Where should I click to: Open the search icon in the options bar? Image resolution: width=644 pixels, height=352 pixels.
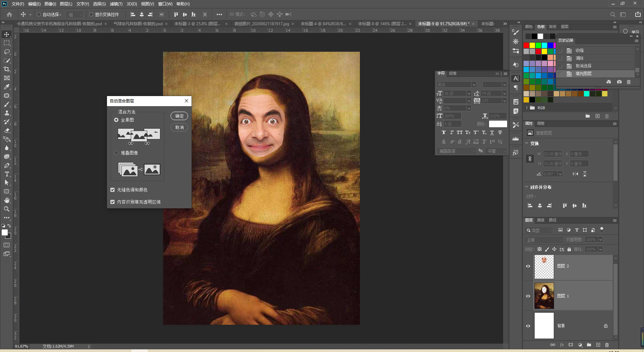[612, 14]
